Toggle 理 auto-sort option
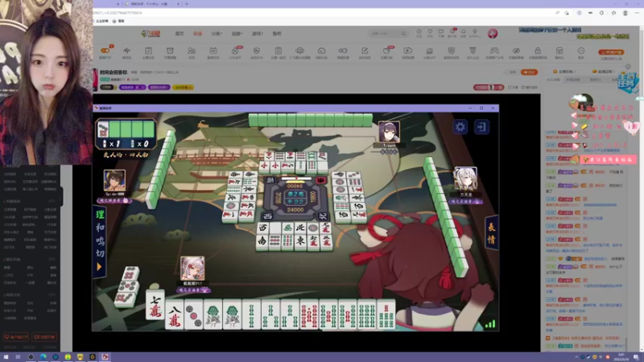Viewport: 644px width, 362px height. (100, 215)
